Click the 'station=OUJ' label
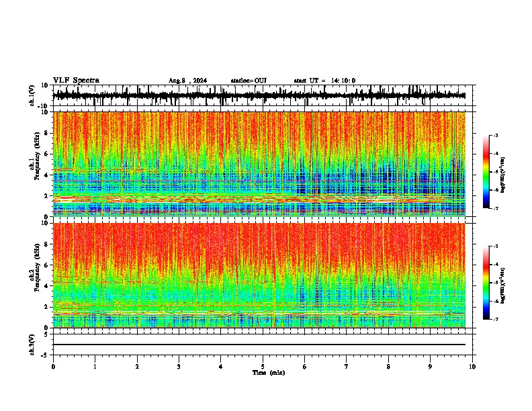The height and width of the screenshot is (411, 532). (249, 81)
